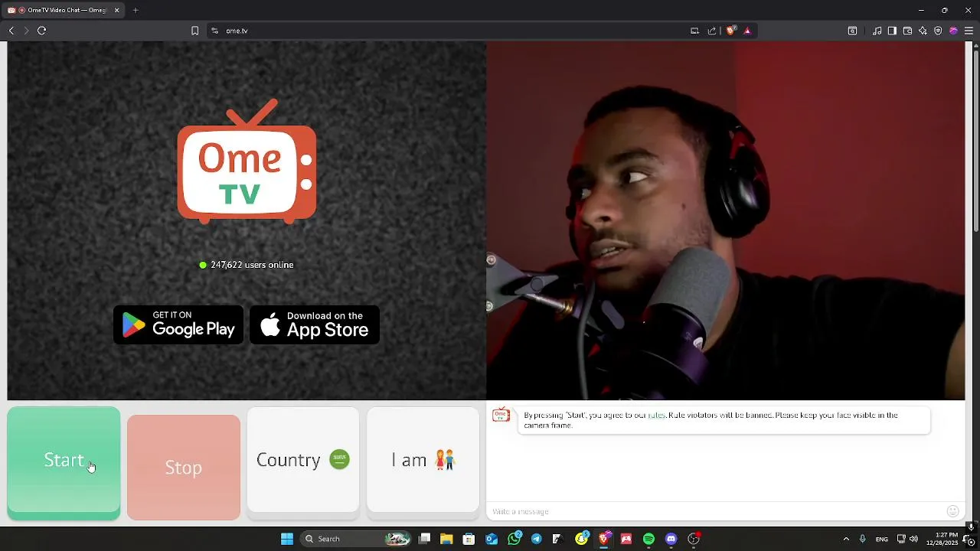Switch the ENG input language indicator
Screen dimensions: 980x551
coord(882,539)
